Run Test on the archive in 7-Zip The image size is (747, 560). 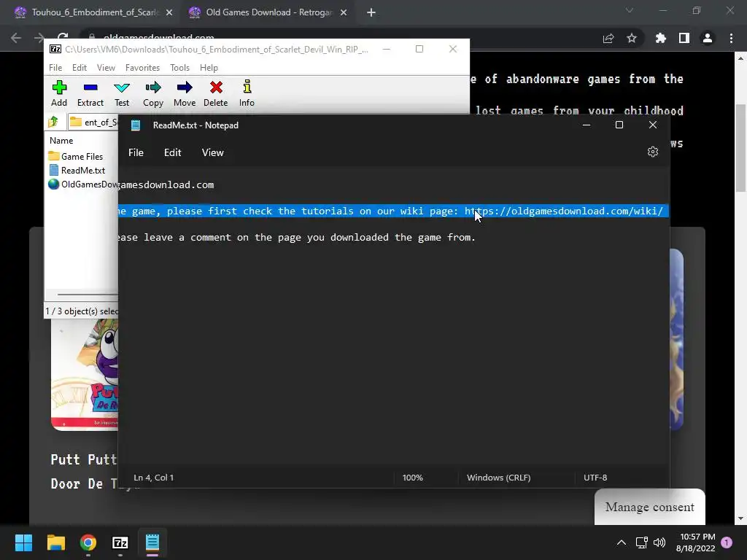click(122, 93)
